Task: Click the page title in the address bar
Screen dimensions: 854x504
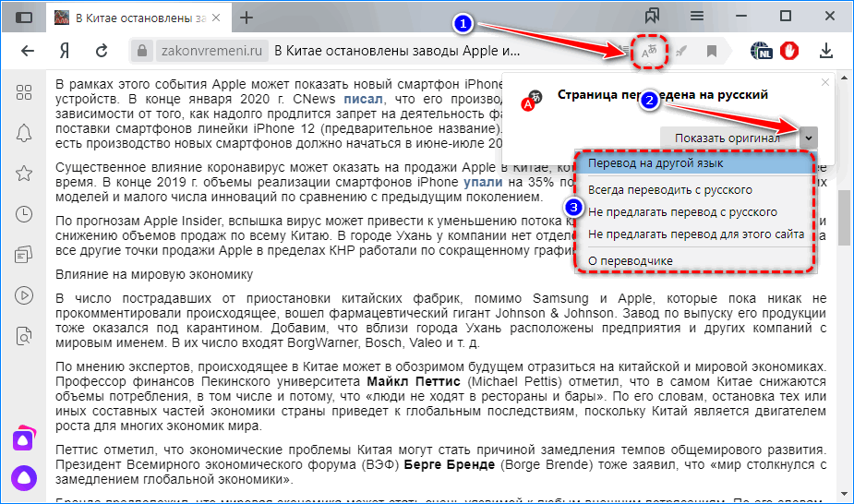Action: click(x=397, y=51)
